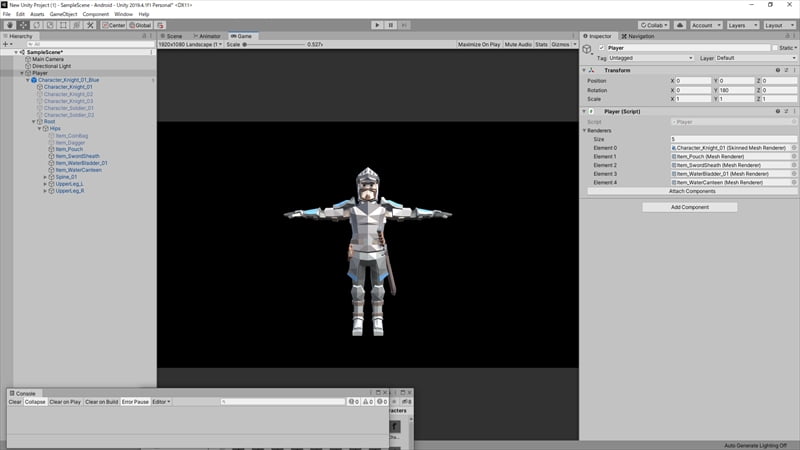Start Play mode
800x450 pixels.
(x=377, y=25)
